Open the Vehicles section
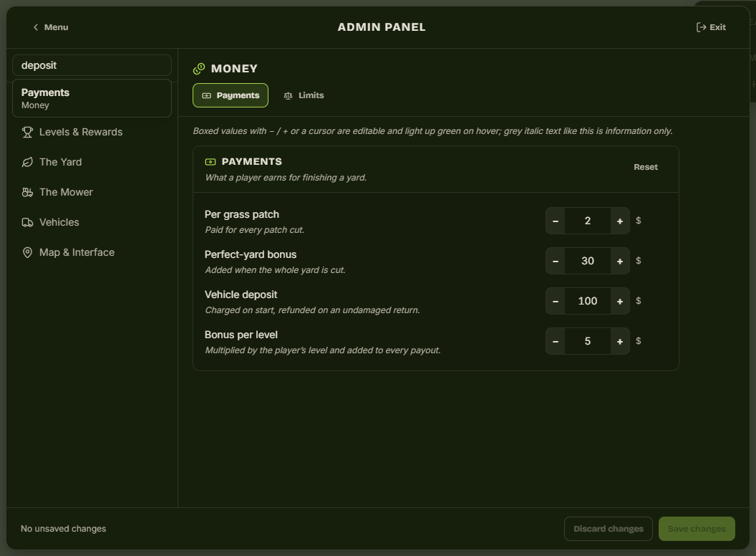The width and height of the screenshot is (756, 556). point(92,223)
